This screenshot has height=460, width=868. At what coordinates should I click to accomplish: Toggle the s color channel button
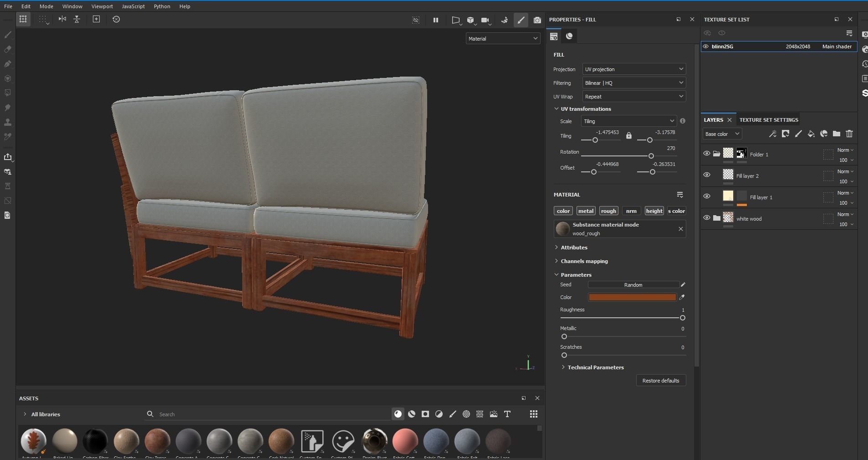[676, 211]
